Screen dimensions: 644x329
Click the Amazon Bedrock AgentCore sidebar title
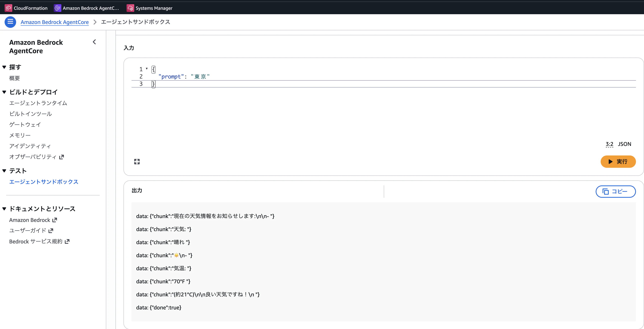click(x=36, y=46)
